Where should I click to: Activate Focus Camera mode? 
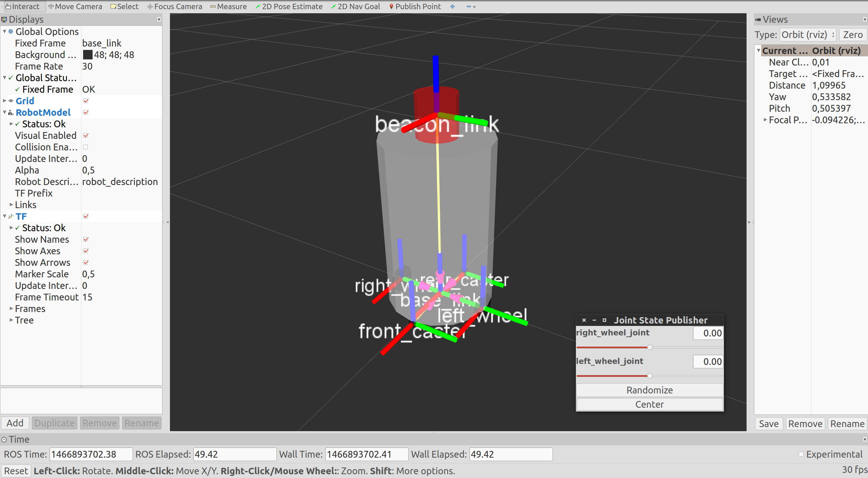174,6
